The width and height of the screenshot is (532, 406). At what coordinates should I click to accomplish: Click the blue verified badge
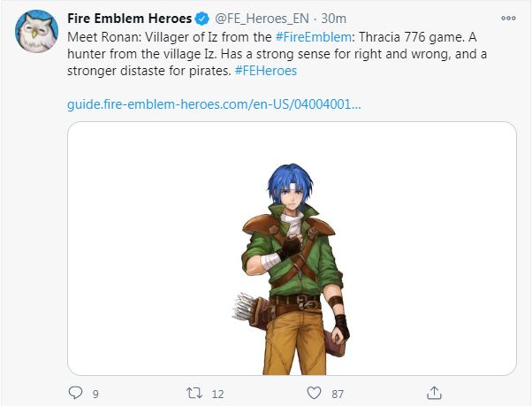pyautogui.click(x=202, y=19)
